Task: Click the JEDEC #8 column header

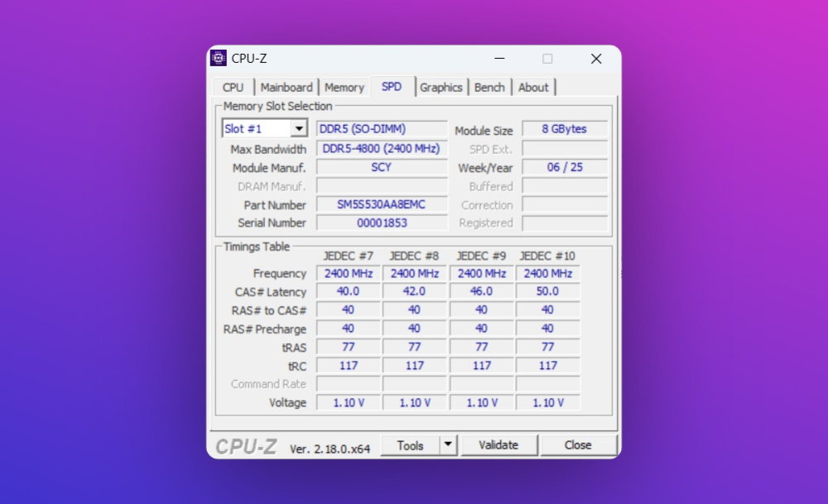Action: (x=414, y=257)
